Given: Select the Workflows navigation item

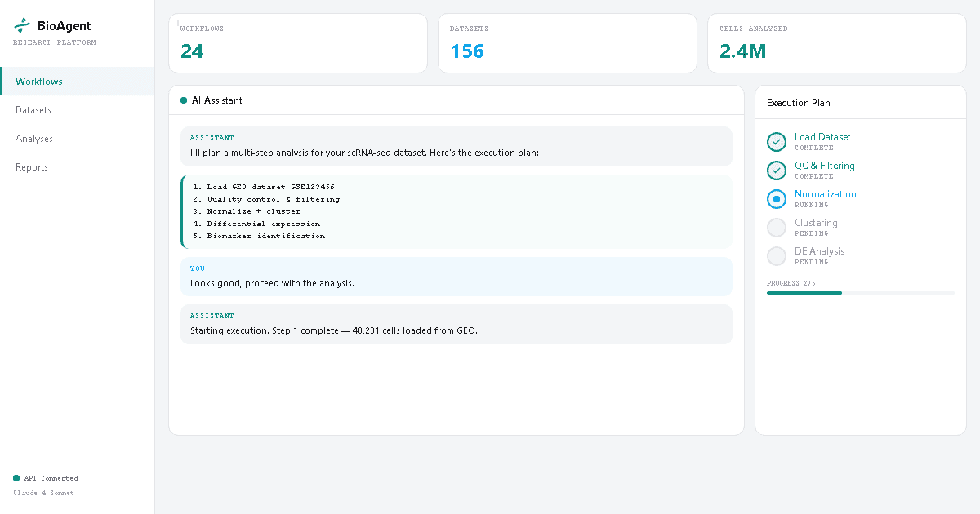Looking at the screenshot, I should (38, 81).
